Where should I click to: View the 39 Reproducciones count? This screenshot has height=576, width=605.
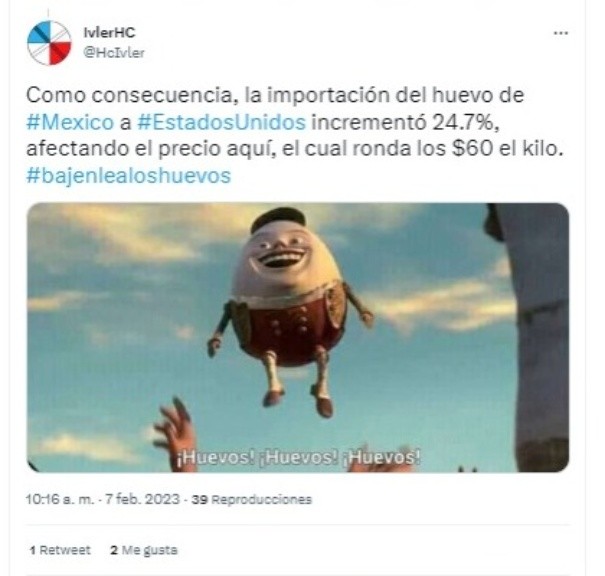(252, 499)
